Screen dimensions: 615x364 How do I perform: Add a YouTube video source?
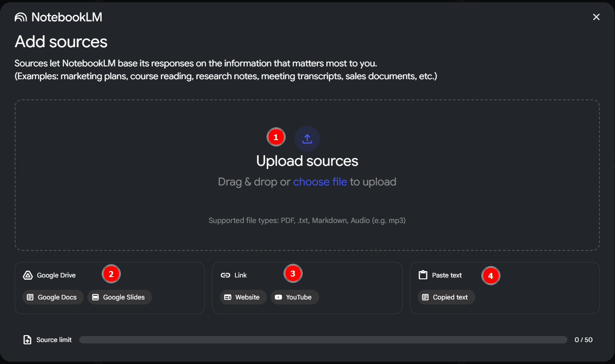[295, 297]
